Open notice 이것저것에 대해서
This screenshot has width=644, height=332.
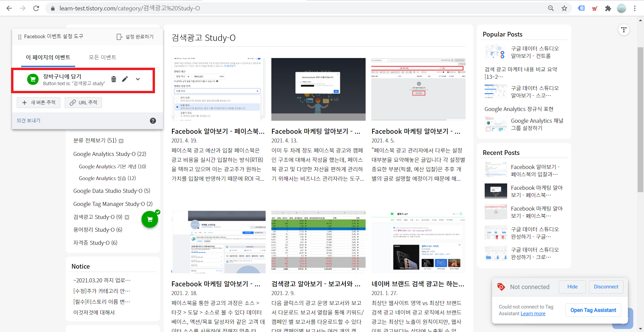tap(94, 313)
